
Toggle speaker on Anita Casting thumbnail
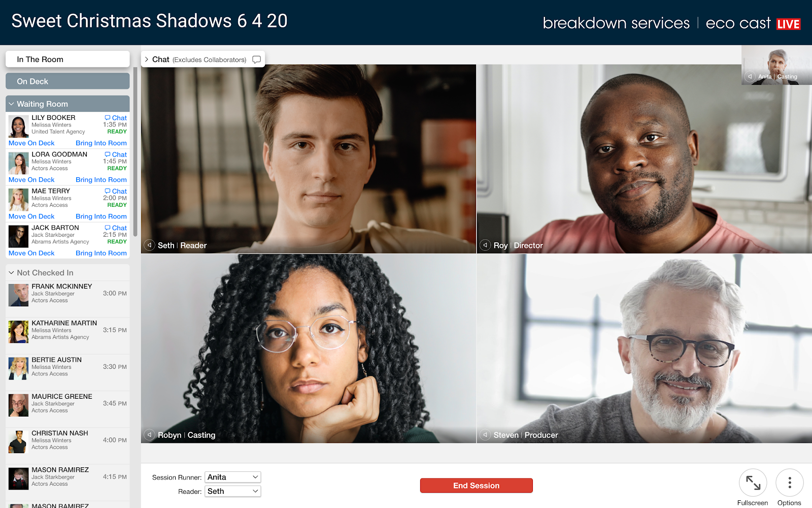[x=750, y=77]
